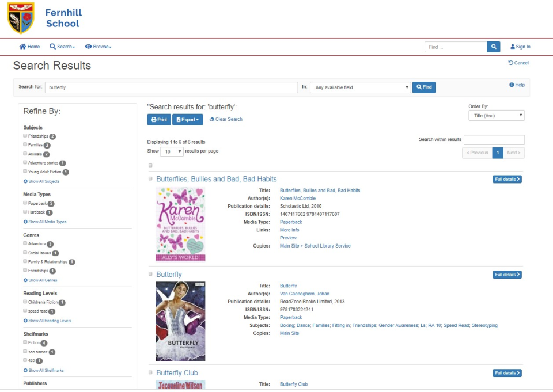The image size is (553, 392).
Task: Enable the Friendships subject filter checkbox
Action: [24, 136]
